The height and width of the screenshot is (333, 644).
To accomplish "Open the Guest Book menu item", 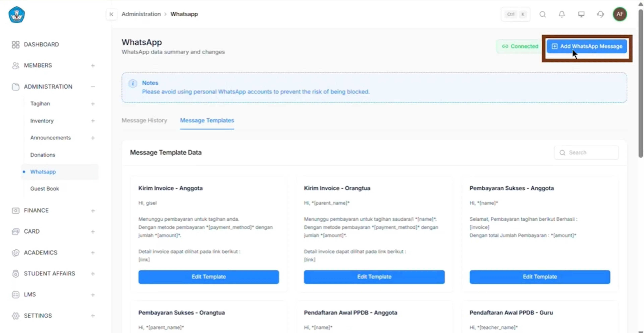I will point(45,189).
